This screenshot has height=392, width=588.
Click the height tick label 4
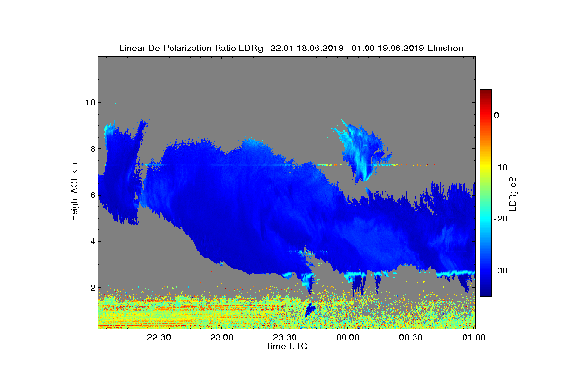coord(92,241)
